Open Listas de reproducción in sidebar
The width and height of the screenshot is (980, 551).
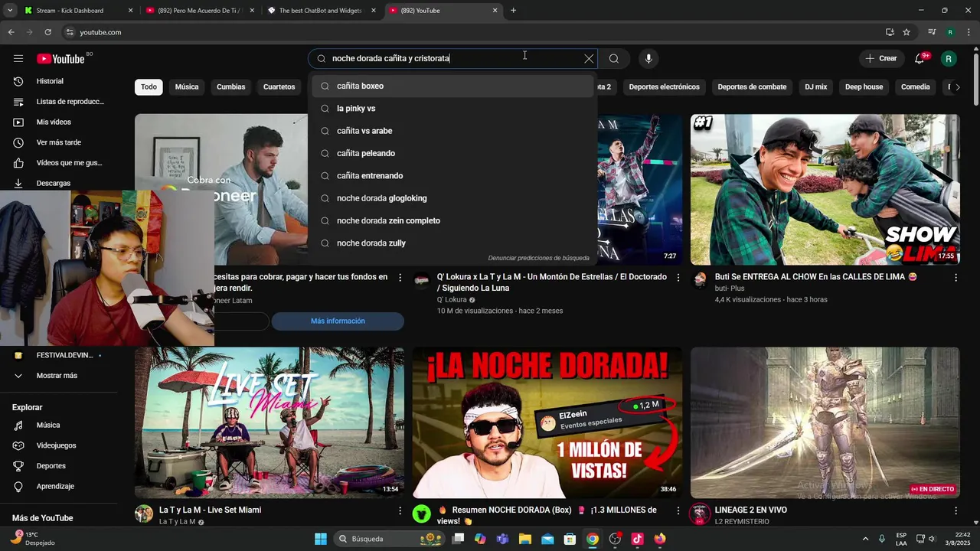(x=60, y=102)
